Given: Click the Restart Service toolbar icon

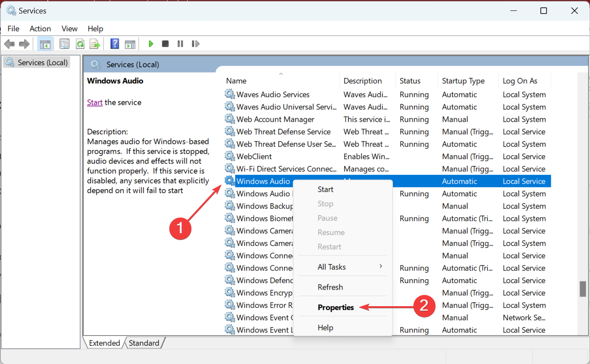Looking at the screenshot, I should 195,44.
